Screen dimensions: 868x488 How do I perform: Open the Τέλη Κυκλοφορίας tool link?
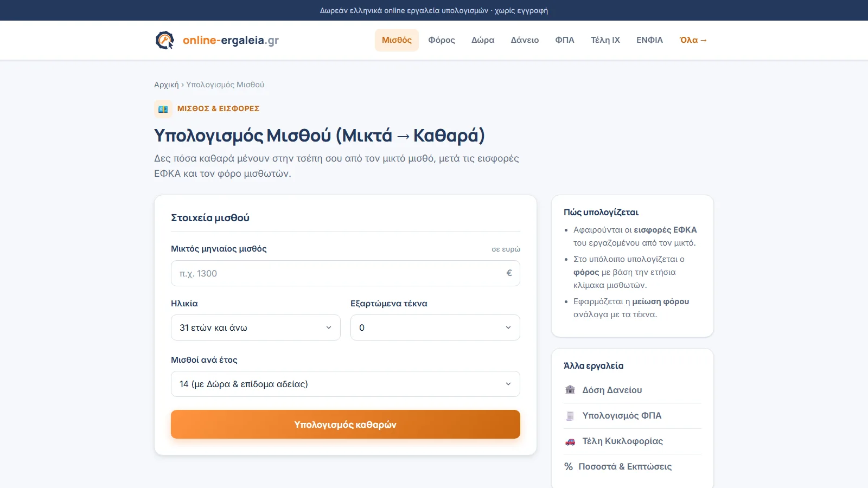(x=633, y=441)
